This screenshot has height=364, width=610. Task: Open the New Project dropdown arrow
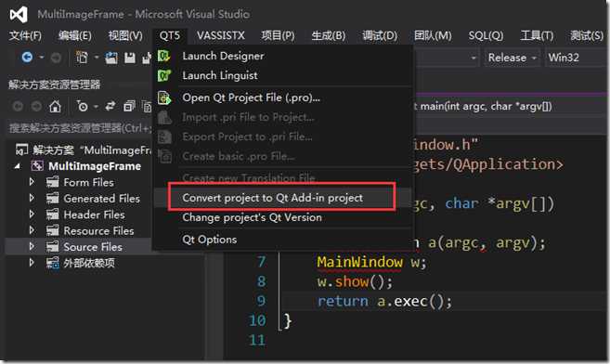(x=96, y=58)
